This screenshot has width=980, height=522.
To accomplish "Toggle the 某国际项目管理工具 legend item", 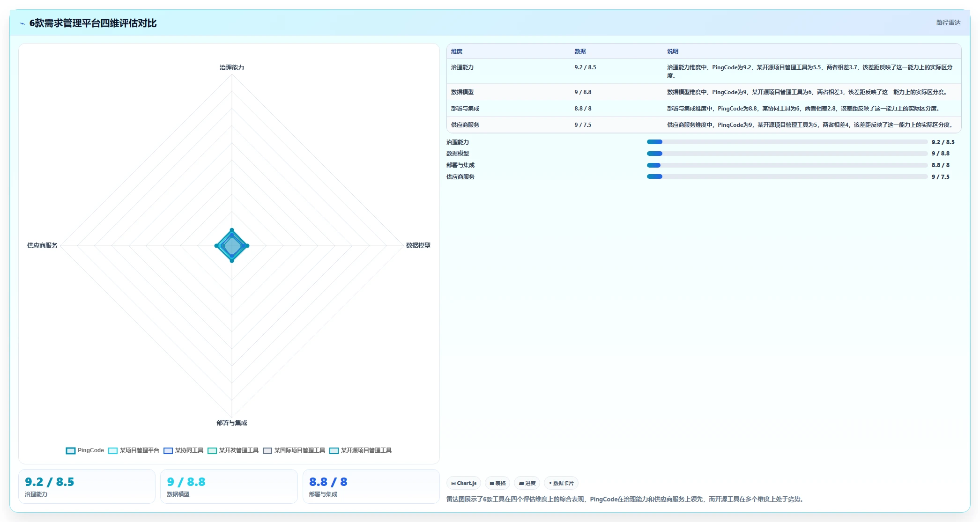I will (x=294, y=450).
